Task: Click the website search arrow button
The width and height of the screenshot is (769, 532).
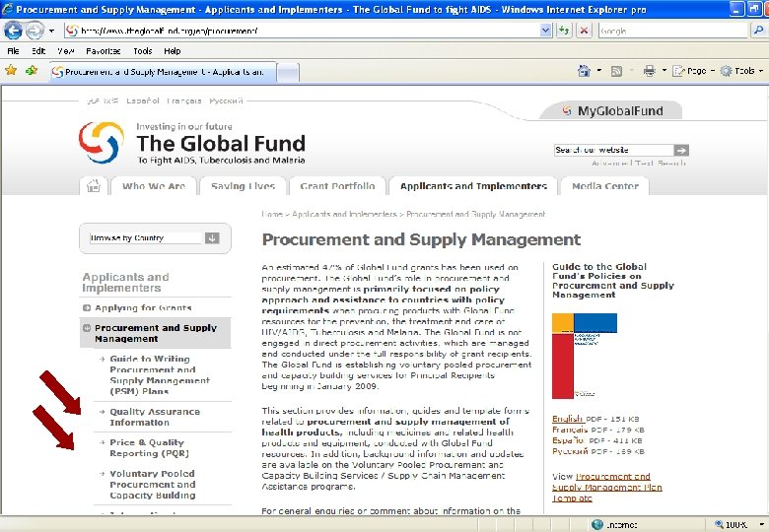Action: (681, 150)
